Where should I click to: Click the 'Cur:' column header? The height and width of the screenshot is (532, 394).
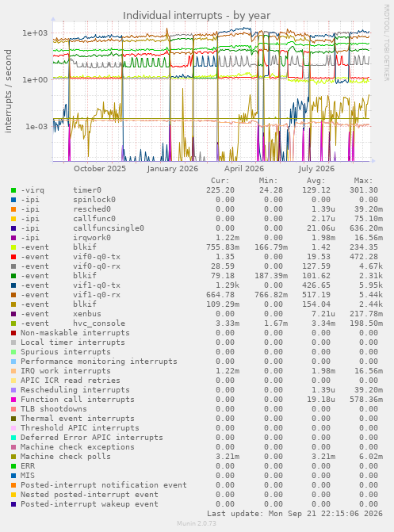coord(220,181)
